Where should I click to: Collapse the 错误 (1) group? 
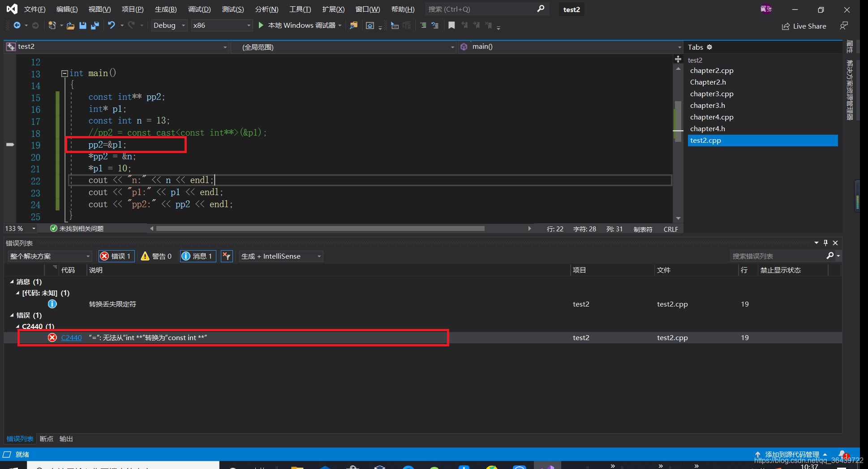tap(12, 315)
